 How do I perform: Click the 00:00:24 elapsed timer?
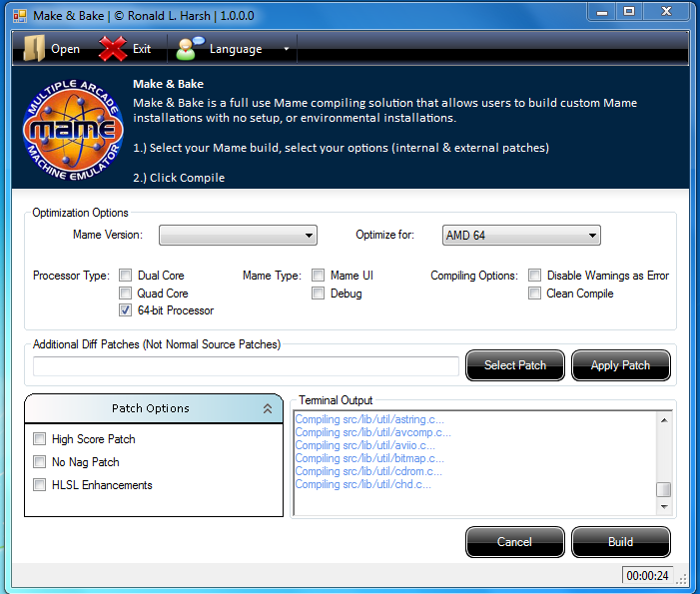pyautogui.click(x=647, y=576)
